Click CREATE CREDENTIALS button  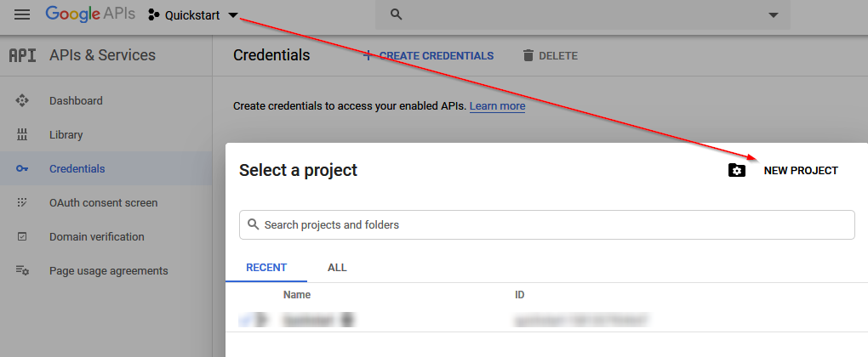coord(428,55)
